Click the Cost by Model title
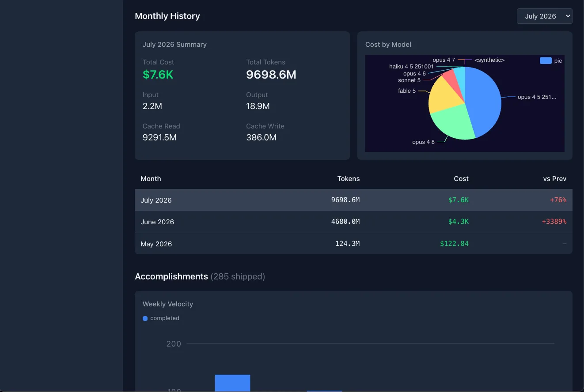The width and height of the screenshot is (584, 392). click(x=388, y=45)
